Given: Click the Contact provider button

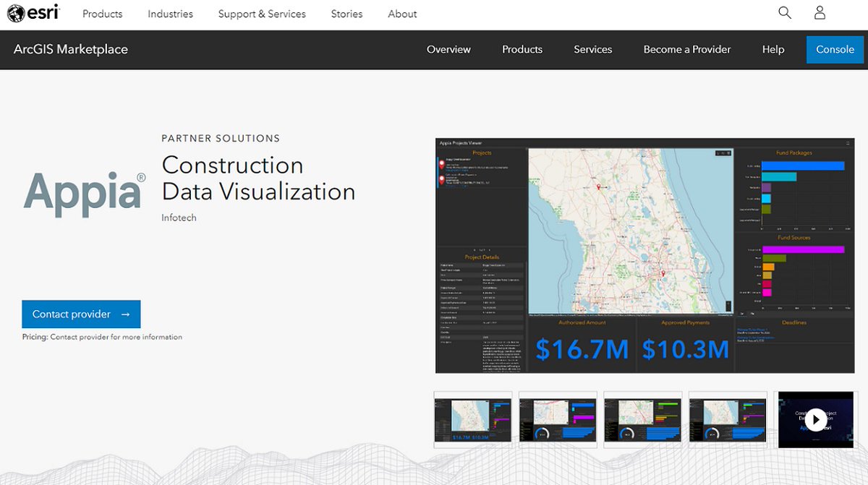Looking at the screenshot, I should point(81,314).
